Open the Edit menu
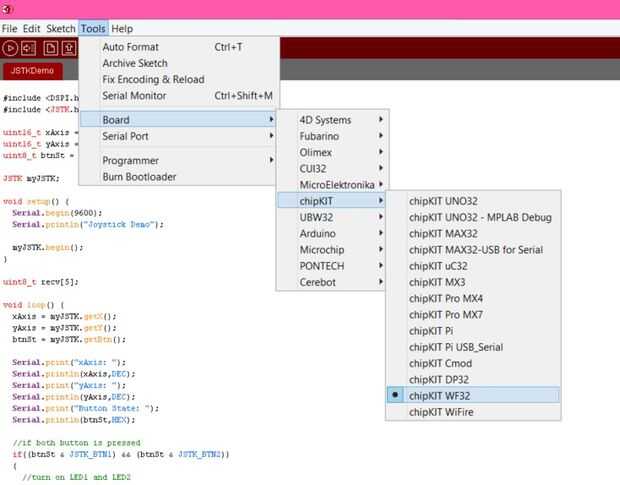 (x=31, y=28)
